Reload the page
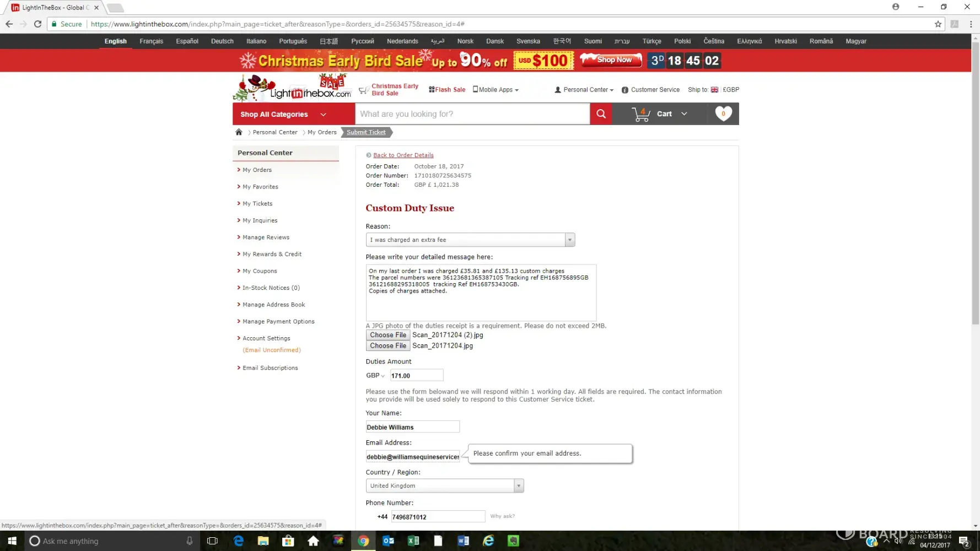This screenshot has height=551, width=980. (37, 24)
